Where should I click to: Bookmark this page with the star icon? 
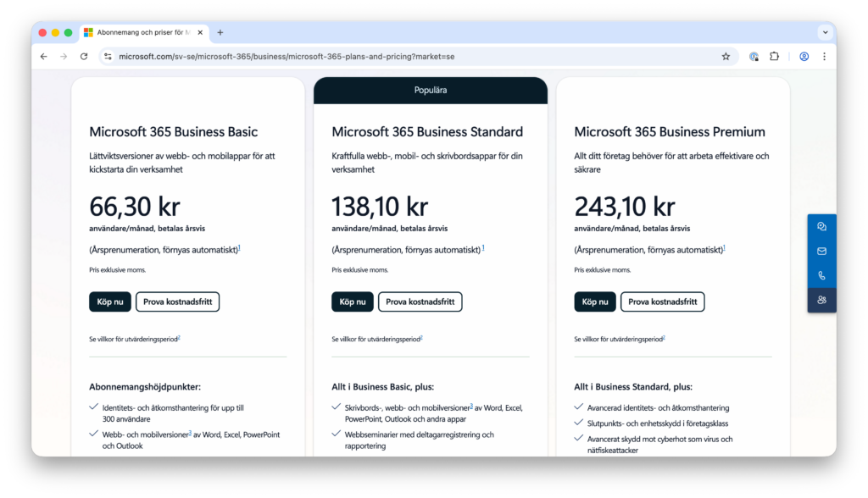coord(726,57)
